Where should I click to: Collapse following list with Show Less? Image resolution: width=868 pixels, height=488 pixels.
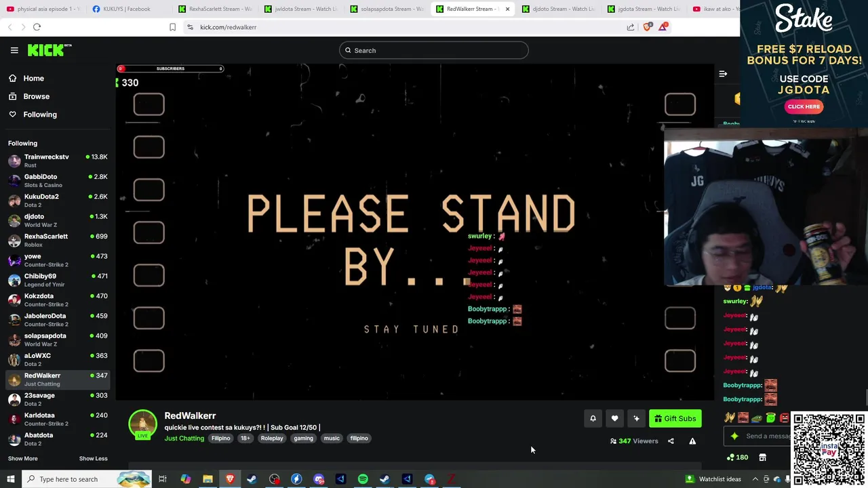[93, 458]
